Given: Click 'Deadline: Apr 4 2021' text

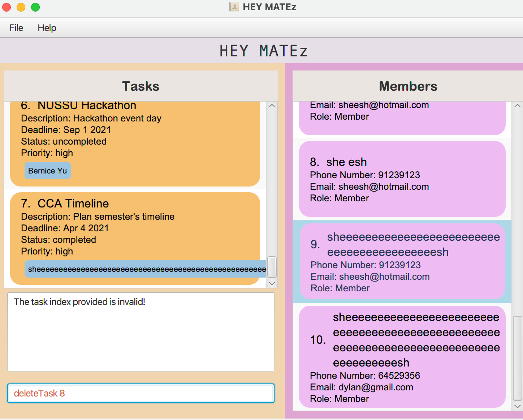Looking at the screenshot, I should (x=65, y=228).
